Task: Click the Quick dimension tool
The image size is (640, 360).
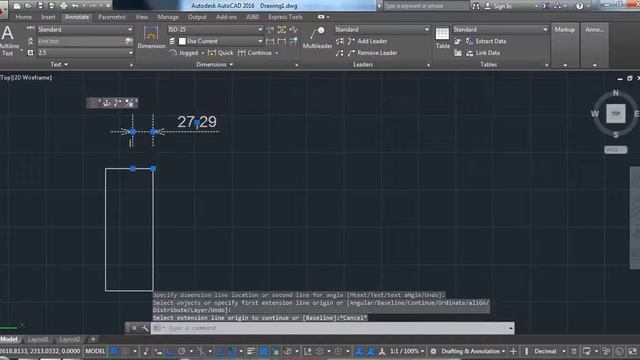Action: tap(220, 53)
